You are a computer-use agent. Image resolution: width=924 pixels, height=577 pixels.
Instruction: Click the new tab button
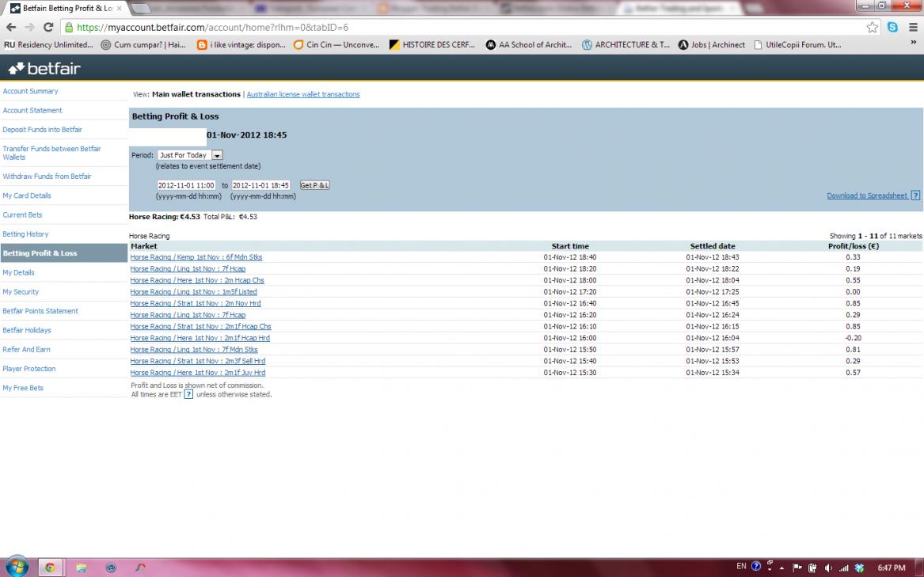click(141, 8)
